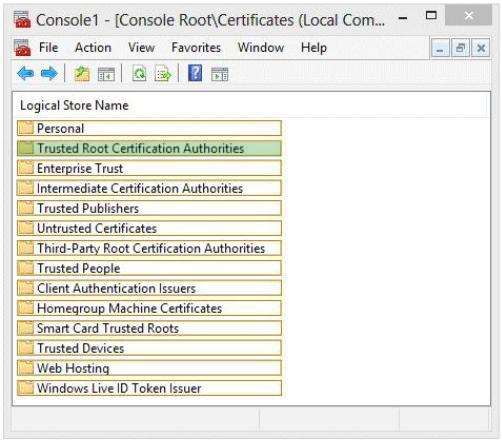Open the Window menu
This screenshot has height=442, width=502.
click(x=261, y=48)
